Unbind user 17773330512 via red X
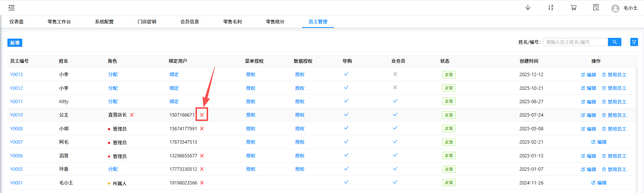 [202, 169]
